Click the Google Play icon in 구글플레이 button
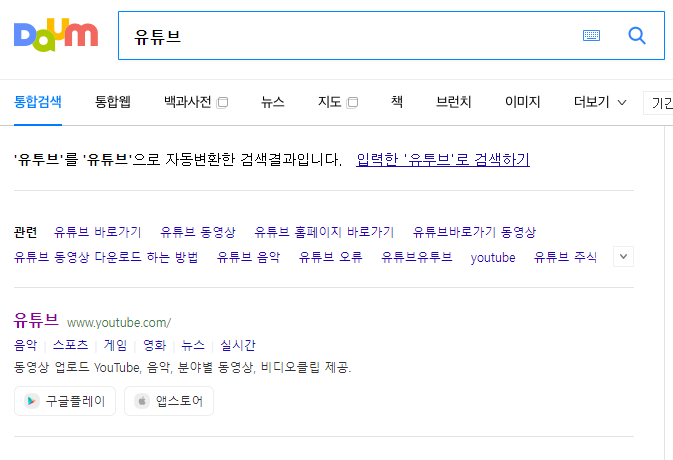This screenshot has width=673, height=460. pos(32,401)
